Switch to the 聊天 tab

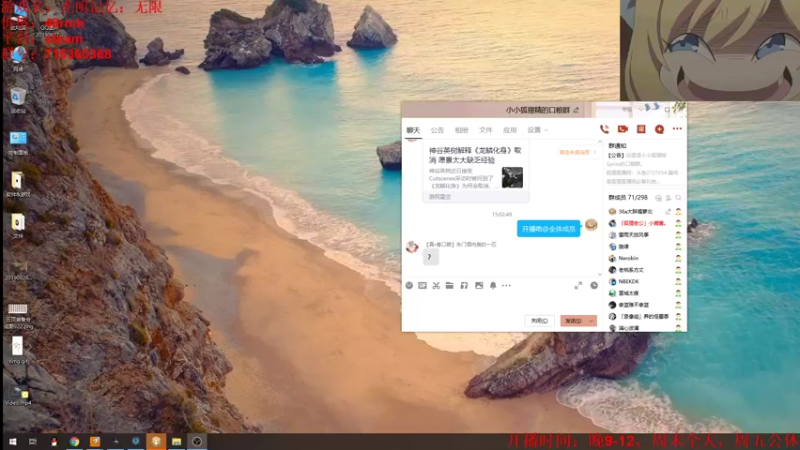[x=413, y=131]
